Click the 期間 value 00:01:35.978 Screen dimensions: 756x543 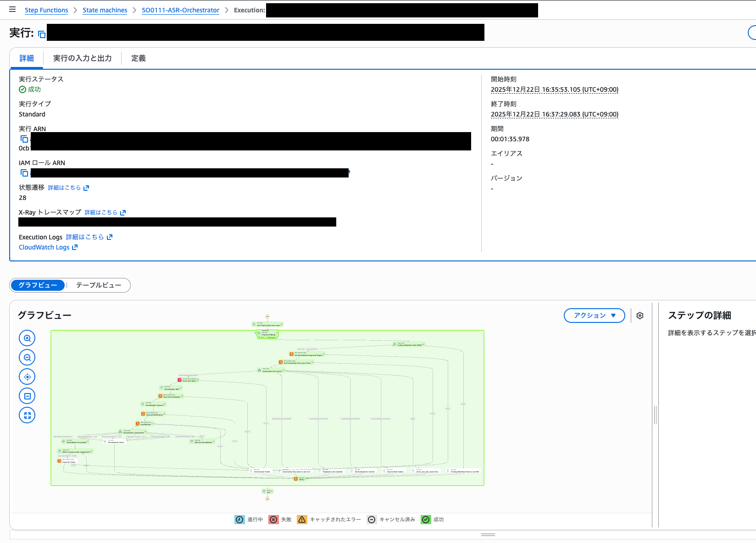tap(510, 139)
